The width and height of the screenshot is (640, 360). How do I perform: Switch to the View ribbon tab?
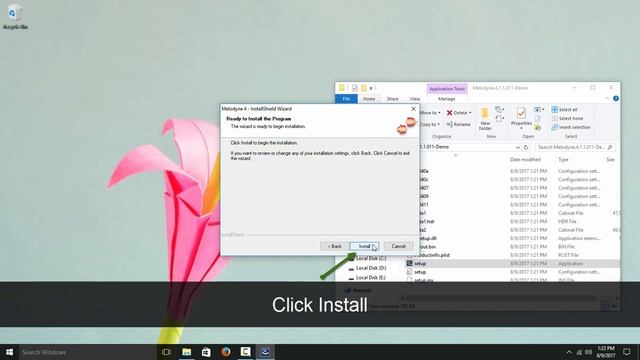point(415,99)
